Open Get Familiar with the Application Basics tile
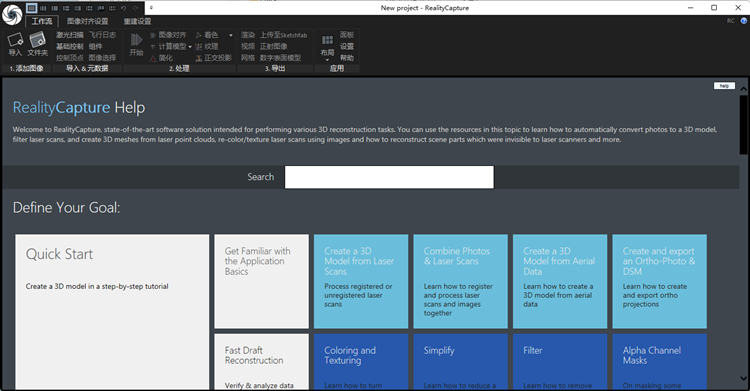This screenshot has height=391, width=750. pyautogui.click(x=261, y=281)
